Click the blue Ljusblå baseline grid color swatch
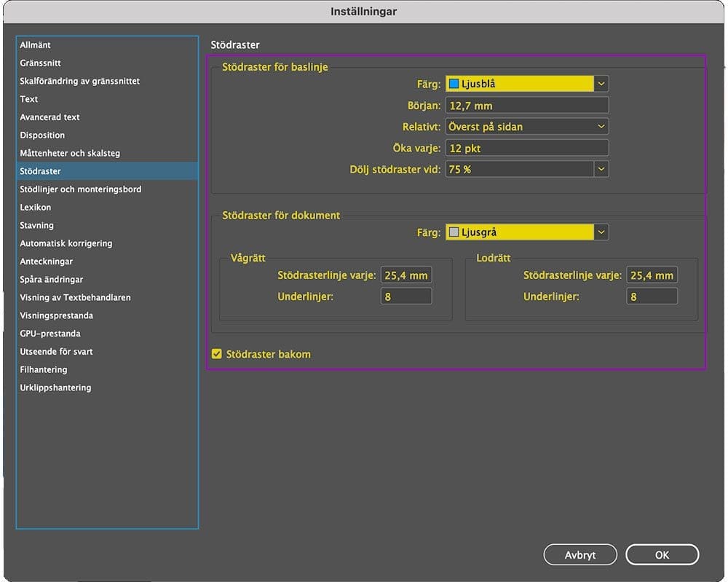 tap(454, 84)
